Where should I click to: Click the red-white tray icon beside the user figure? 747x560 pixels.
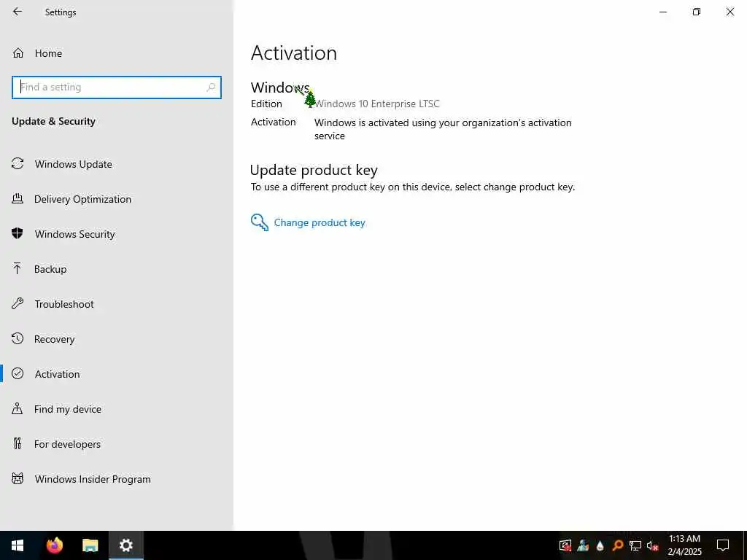[x=565, y=545]
